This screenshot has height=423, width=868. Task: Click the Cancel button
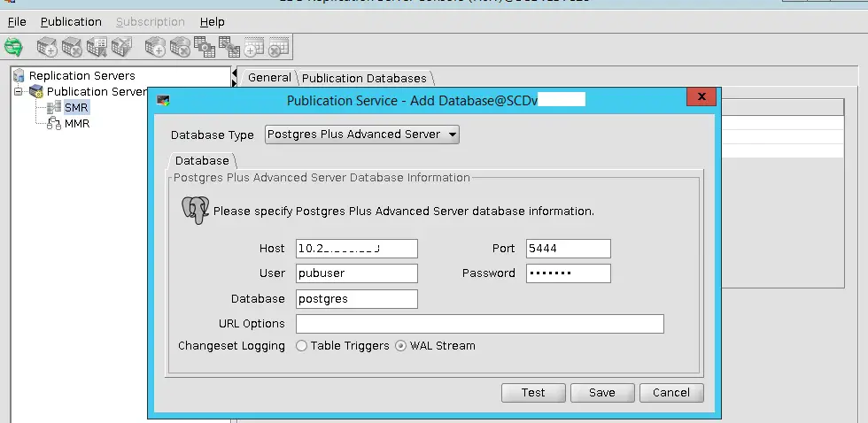click(671, 393)
